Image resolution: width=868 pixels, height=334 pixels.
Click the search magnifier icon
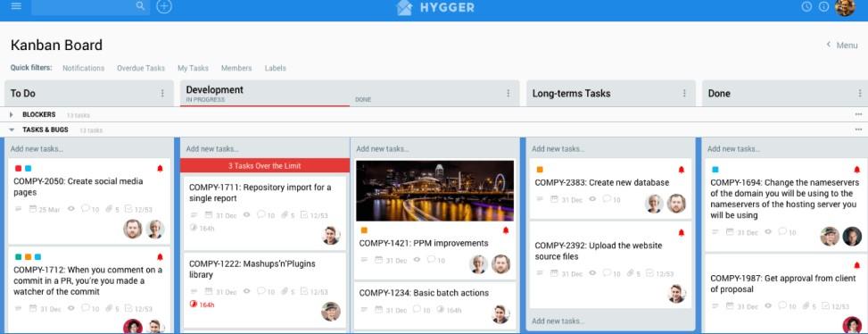click(x=140, y=6)
